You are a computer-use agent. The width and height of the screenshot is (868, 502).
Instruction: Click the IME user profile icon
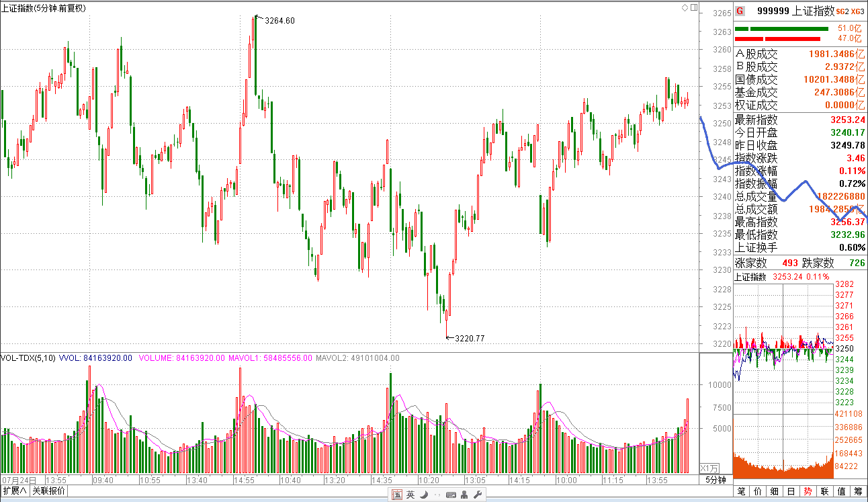465,495
